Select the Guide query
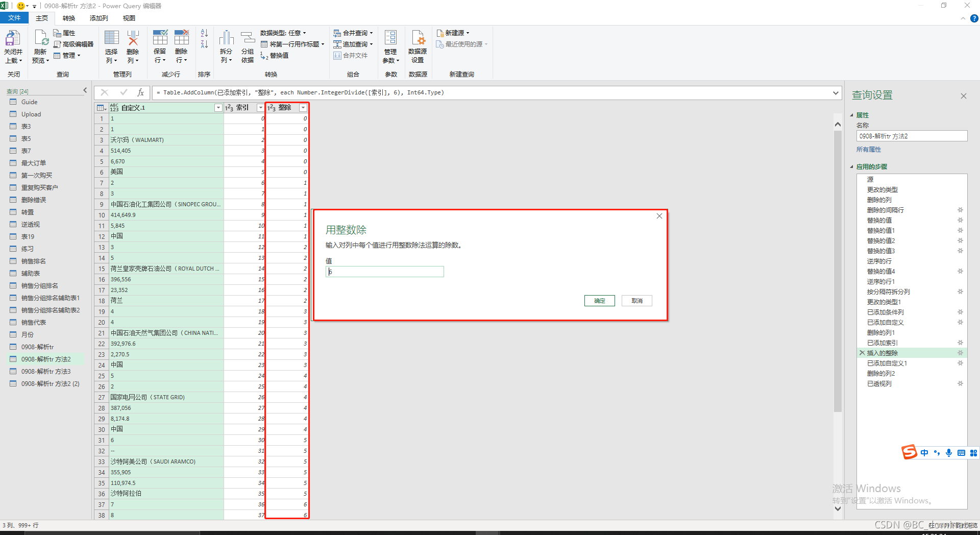The width and height of the screenshot is (980, 535). tap(30, 102)
